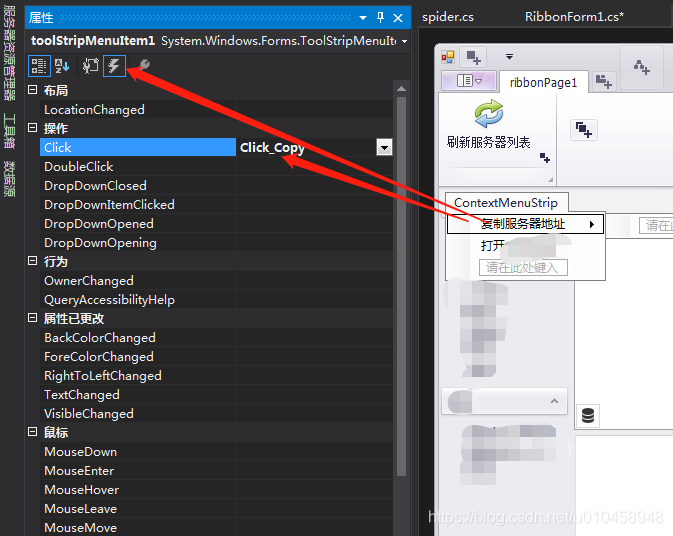
Task: Open quick access toolbar customize arrow
Action: (x=509, y=56)
